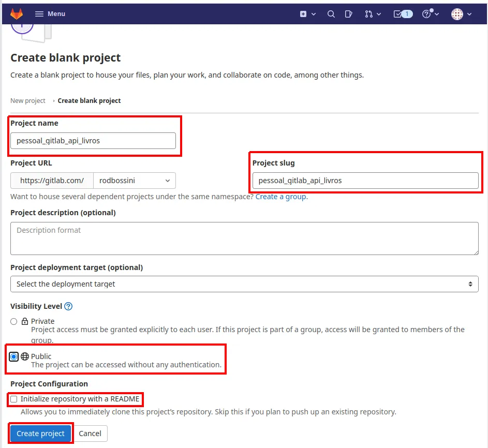The width and height of the screenshot is (488, 448).
Task: Open the rodbossini namespace dropdown
Action: click(135, 181)
